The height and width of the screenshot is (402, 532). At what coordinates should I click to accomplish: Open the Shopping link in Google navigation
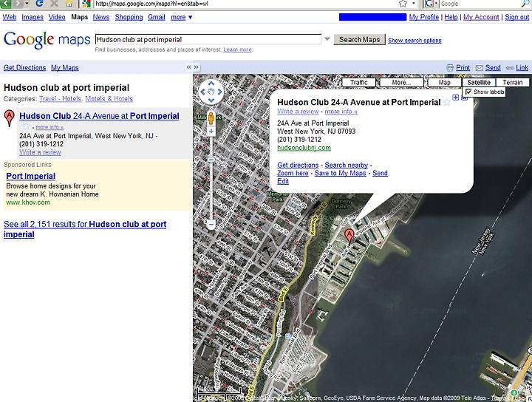129,17
